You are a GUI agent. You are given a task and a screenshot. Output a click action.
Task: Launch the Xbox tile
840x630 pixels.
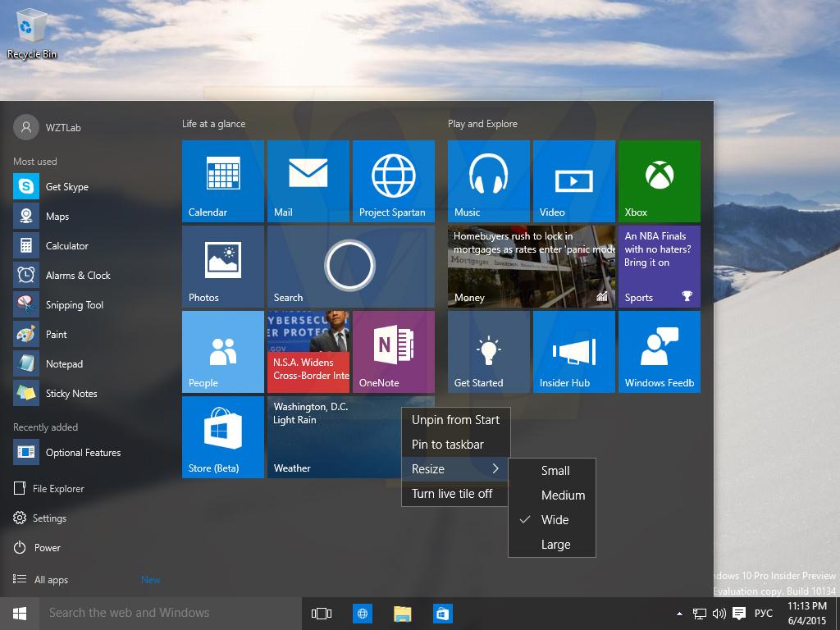coord(659,181)
